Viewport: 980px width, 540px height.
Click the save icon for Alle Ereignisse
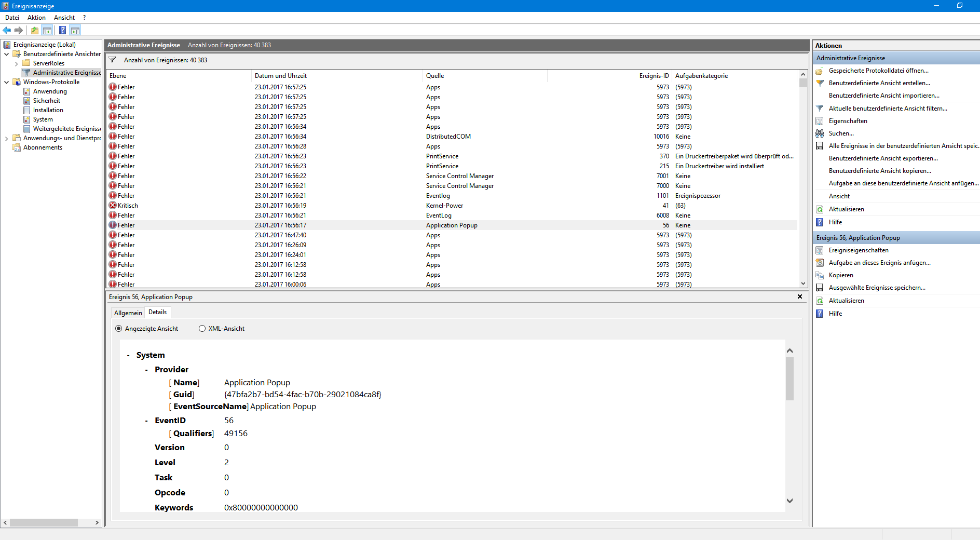point(820,146)
